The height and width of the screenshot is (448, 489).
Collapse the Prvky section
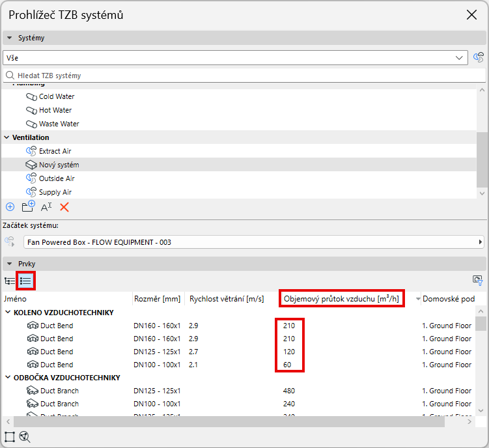[9, 264]
